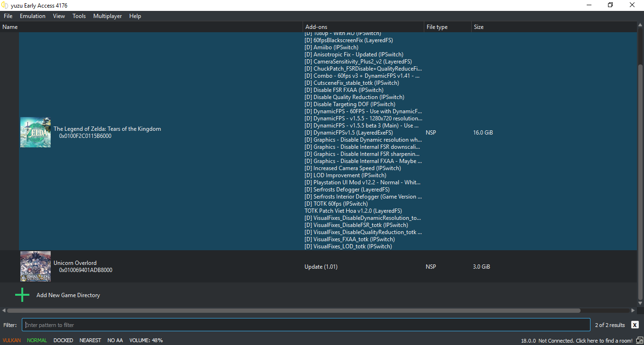
Task: Switch the NEAREST filter setting
Action: 90,340
